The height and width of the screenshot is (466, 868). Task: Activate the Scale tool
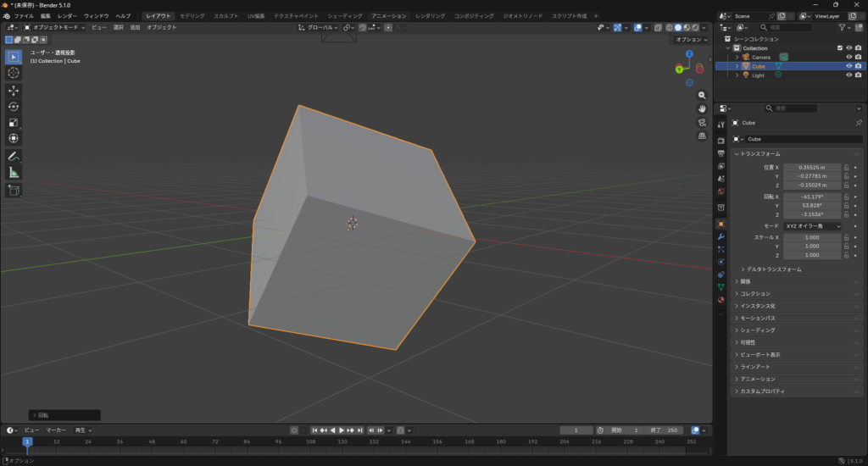(x=14, y=122)
